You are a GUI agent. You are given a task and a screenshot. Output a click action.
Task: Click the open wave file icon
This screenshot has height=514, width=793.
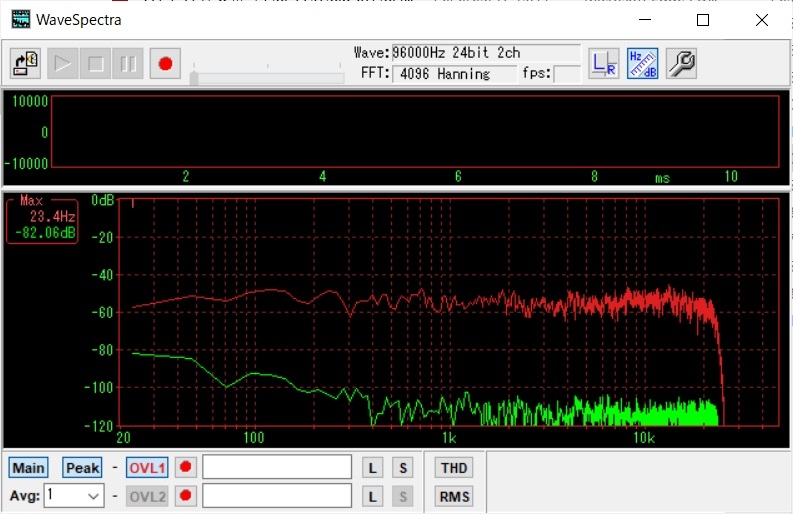26,64
